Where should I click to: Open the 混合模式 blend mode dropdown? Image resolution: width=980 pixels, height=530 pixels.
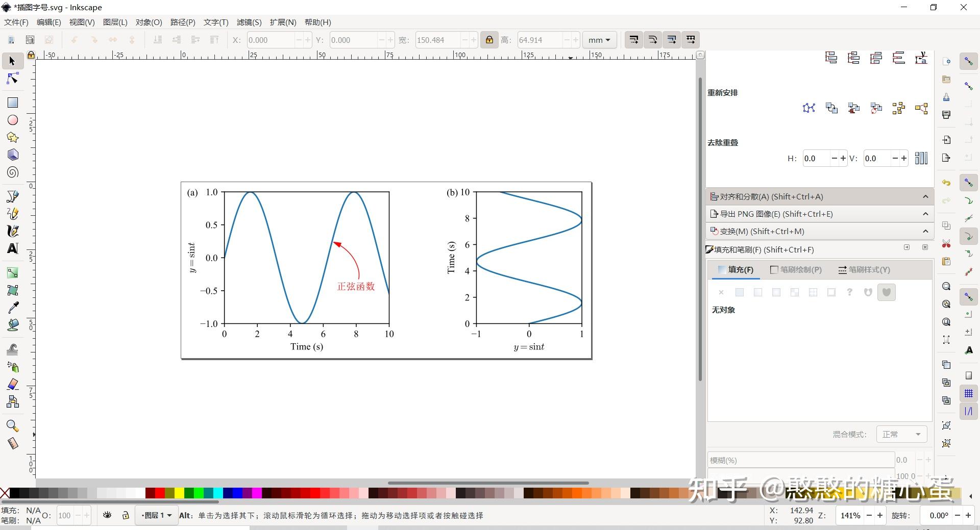coord(900,434)
